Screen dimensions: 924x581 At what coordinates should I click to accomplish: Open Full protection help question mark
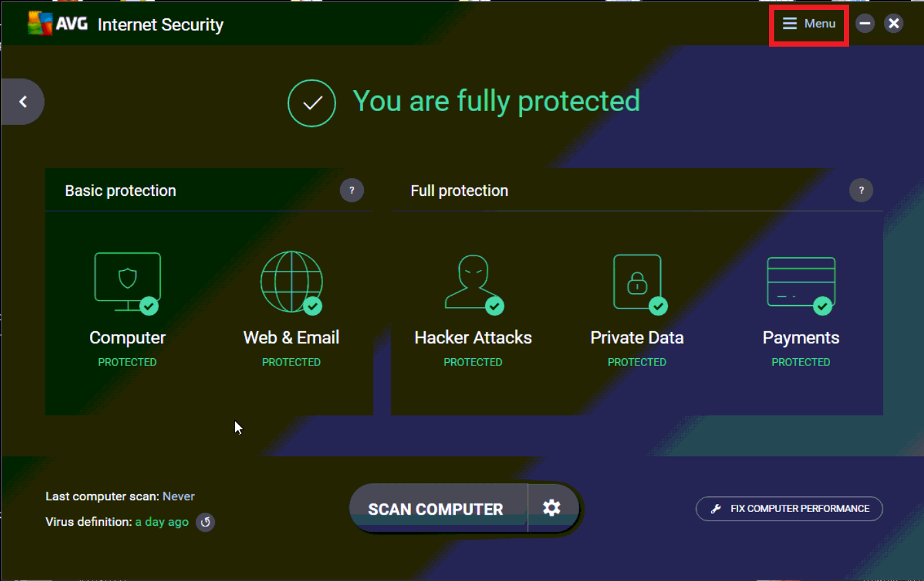[861, 191]
